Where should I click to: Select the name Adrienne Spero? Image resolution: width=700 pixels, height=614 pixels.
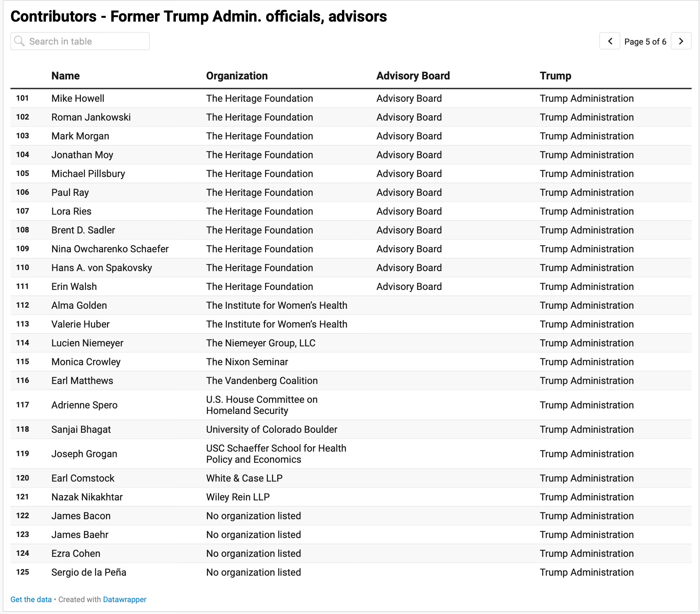pos(84,405)
